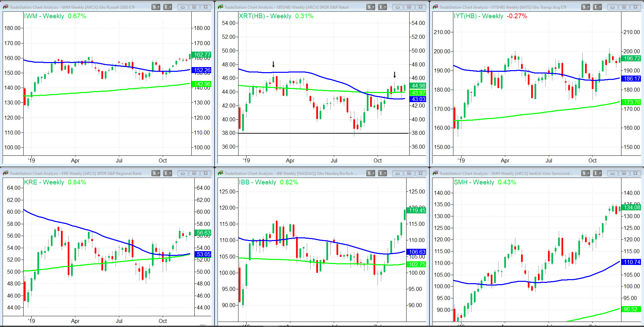Click the blue 152.26 moving average tag on IWM
644x327 pixels.
202,70
